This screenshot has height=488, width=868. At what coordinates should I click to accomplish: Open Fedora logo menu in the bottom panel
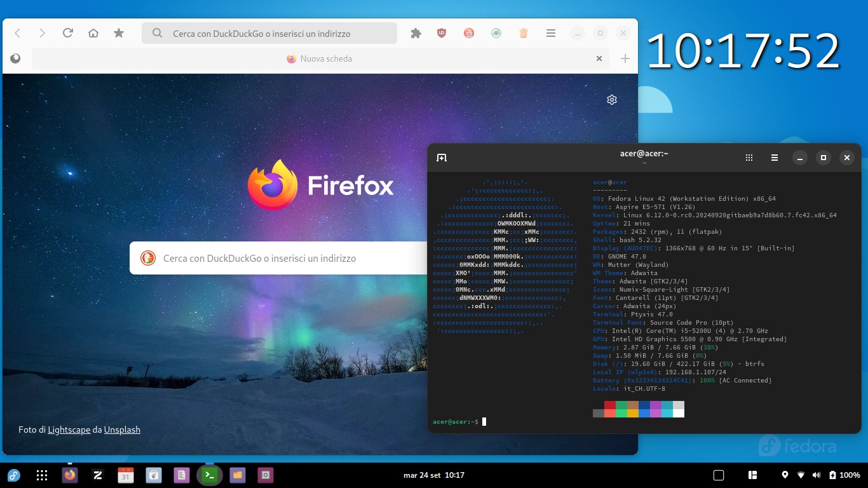[x=14, y=475]
